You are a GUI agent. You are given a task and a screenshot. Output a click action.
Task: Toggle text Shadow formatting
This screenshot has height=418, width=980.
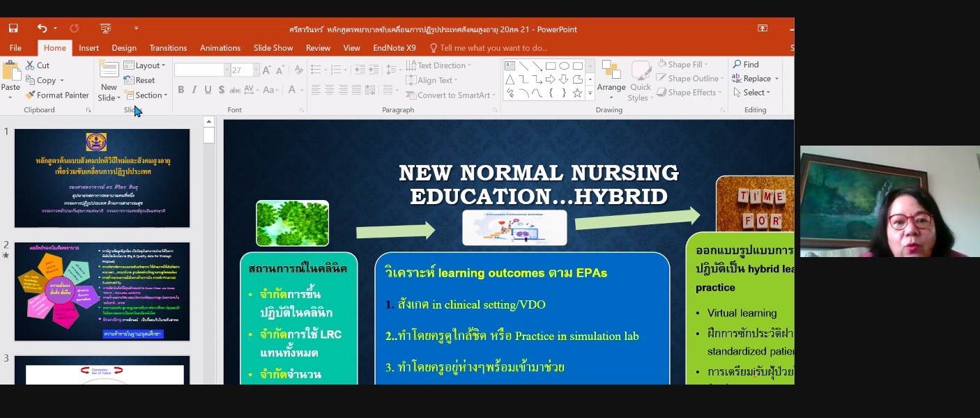(x=221, y=90)
